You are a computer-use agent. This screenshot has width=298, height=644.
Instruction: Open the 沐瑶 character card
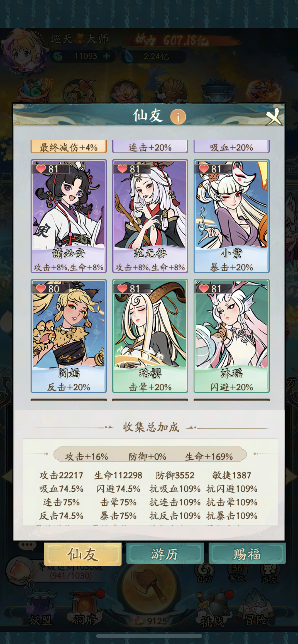coord(232,336)
